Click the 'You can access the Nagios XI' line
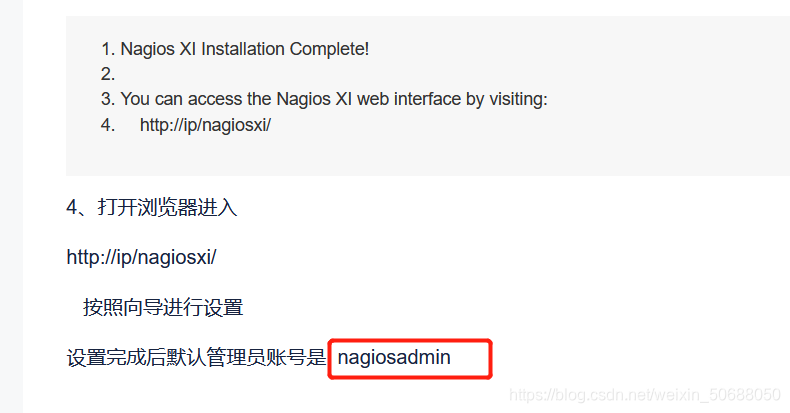Image resolution: width=790 pixels, height=413 pixels. coord(334,99)
